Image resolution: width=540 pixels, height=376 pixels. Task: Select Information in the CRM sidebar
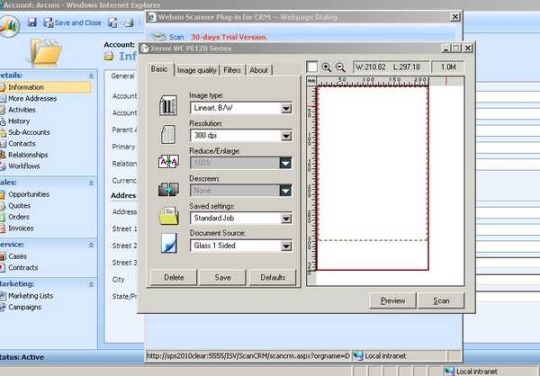45,87
